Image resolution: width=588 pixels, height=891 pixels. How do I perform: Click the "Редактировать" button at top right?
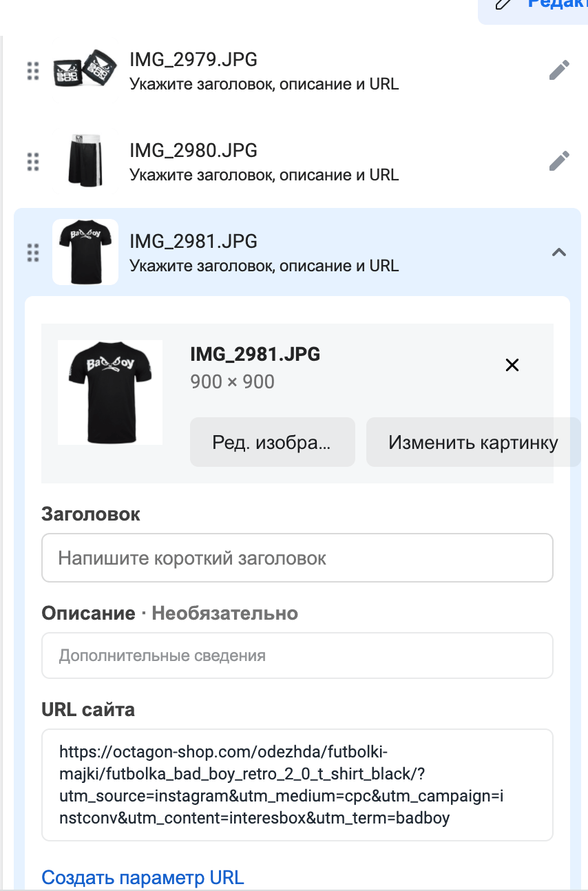[537, 7]
